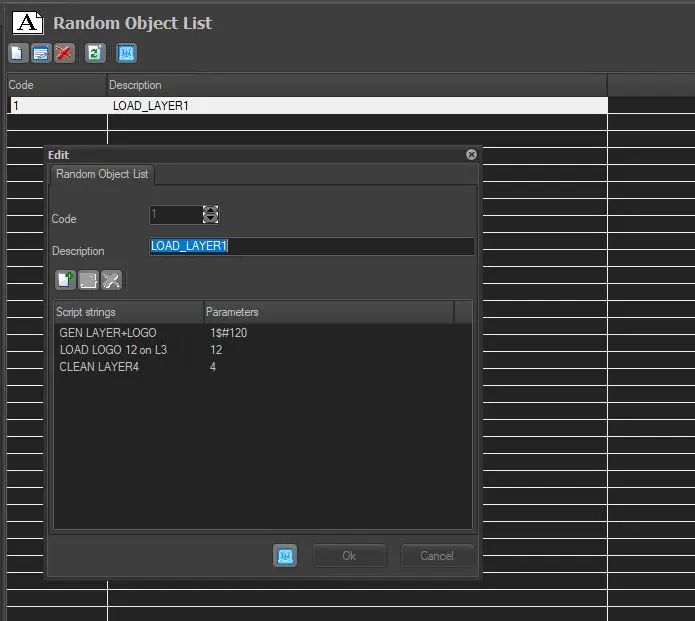Click the Edit record icon in main toolbar

[x=41, y=54]
